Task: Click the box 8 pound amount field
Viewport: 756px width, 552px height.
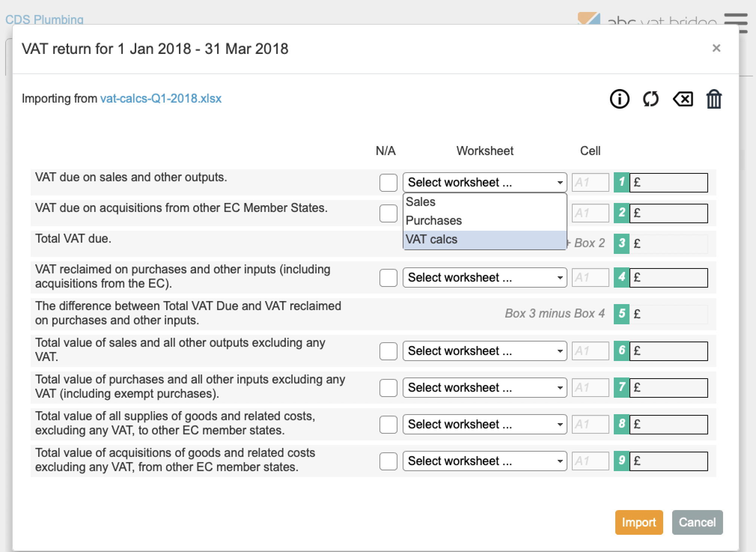Action: pyautogui.click(x=669, y=424)
